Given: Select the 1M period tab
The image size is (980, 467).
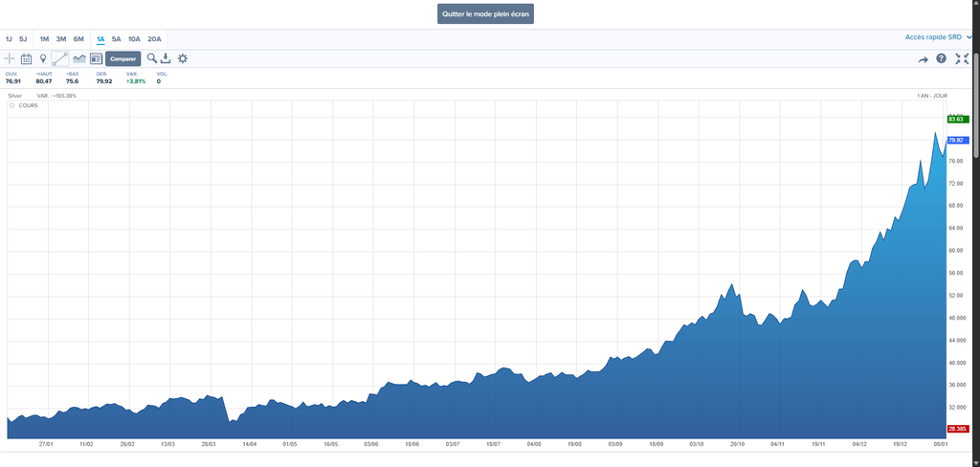Looking at the screenshot, I should [44, 39].
